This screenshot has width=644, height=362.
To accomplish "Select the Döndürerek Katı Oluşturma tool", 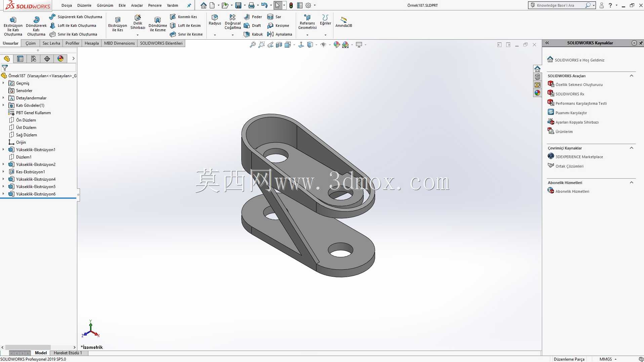I will 36,26.
